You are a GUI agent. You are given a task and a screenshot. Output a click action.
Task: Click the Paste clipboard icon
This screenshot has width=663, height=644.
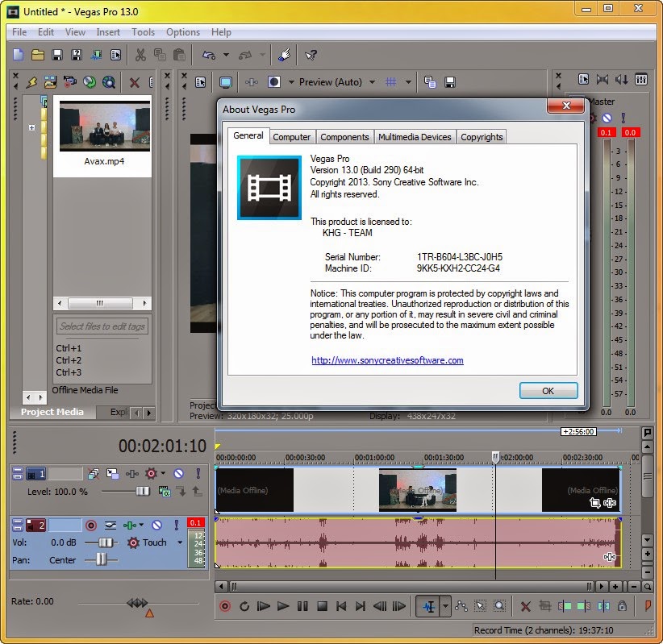(x=179, y=55)
